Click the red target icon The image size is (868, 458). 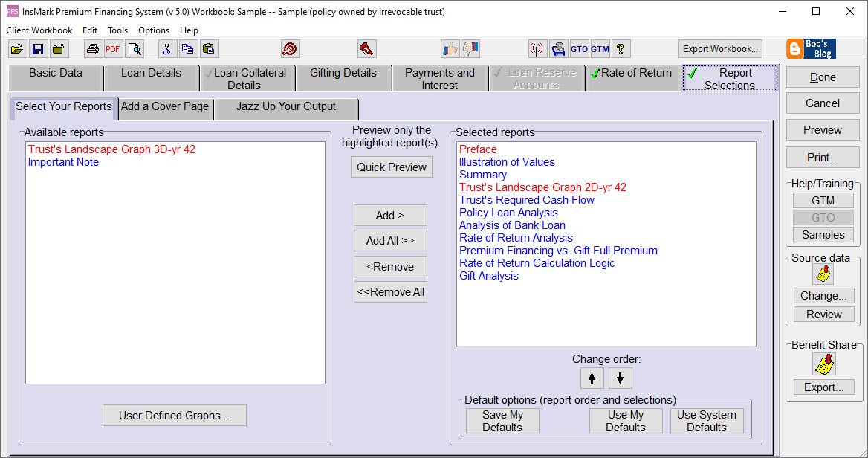point(290,49)
